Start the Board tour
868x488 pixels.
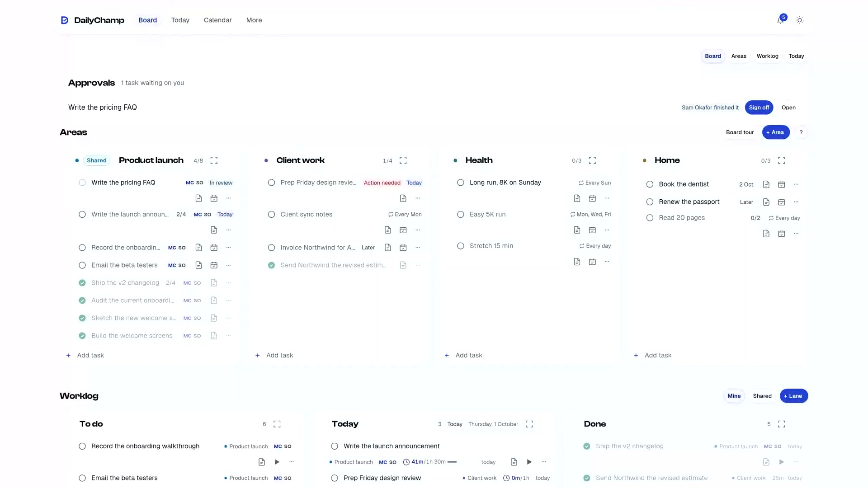tap(740, 132)
